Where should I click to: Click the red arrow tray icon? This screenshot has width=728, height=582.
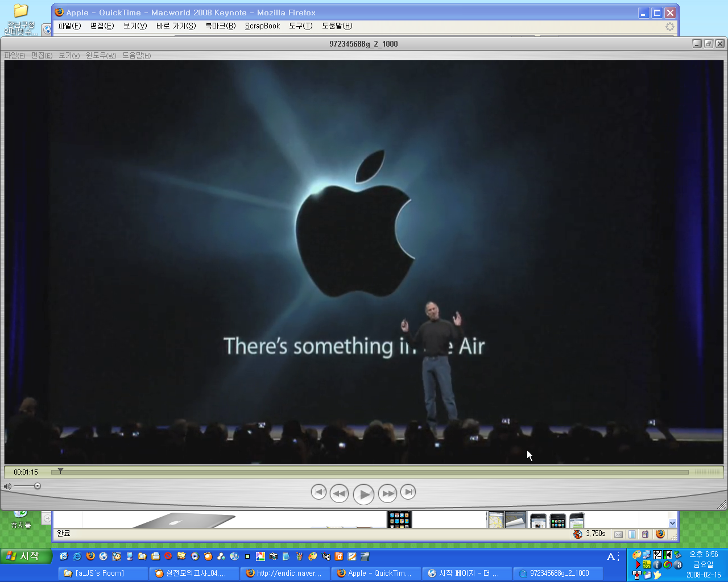(638, 564)
